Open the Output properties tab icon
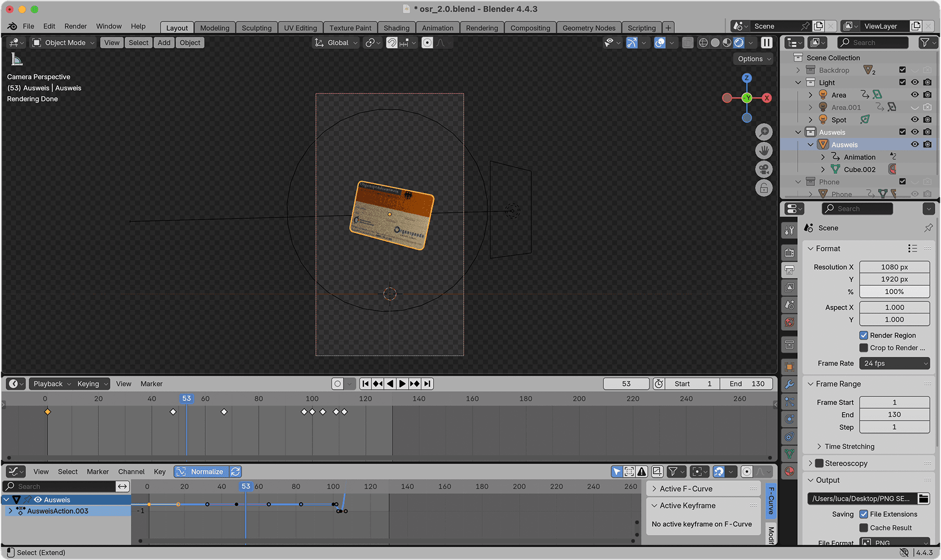Screen dimensions: 941x560 [790, 270]
